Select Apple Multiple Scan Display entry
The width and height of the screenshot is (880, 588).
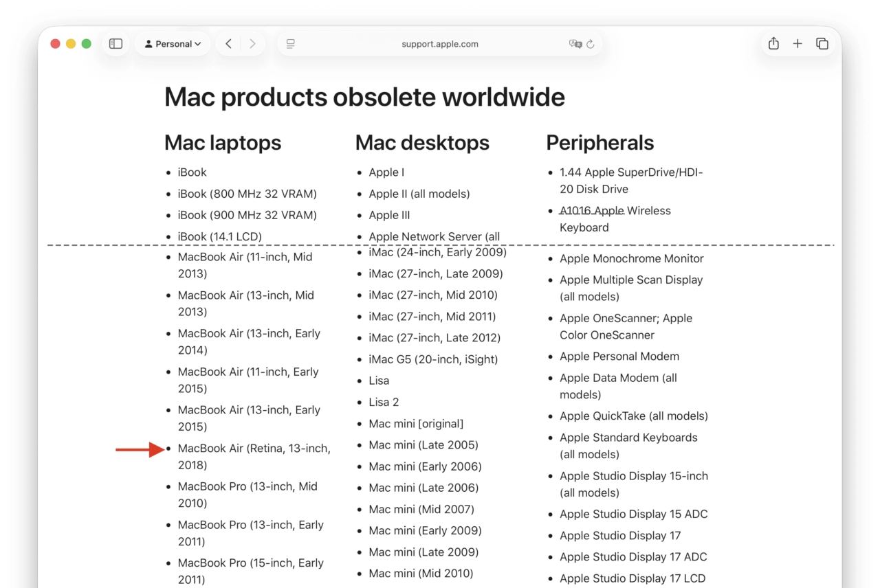tap(631, 288)
